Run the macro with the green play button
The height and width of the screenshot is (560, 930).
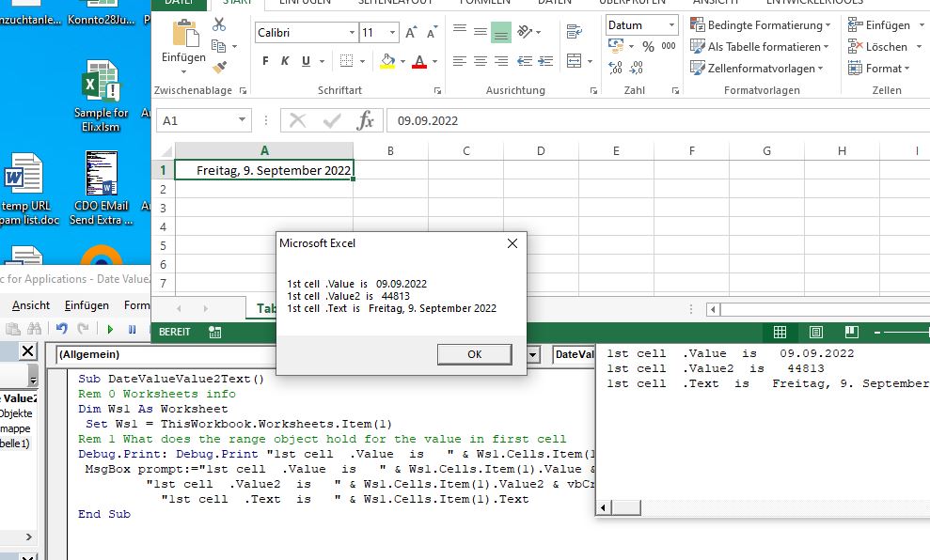[x=110, y=329]
